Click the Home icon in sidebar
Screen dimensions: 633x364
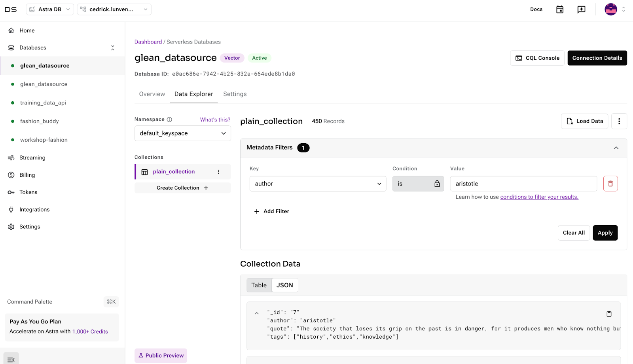point(11,30)
